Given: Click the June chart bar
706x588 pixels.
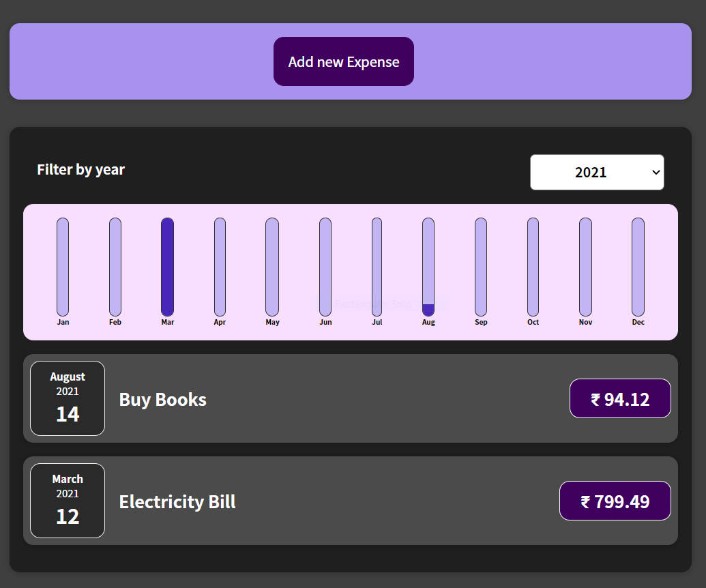Looking at the screenshot, I should click(x=325, y=267).
